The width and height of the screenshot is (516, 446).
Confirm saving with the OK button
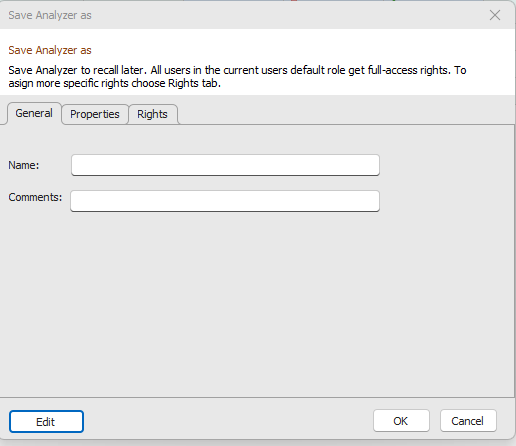401,421
